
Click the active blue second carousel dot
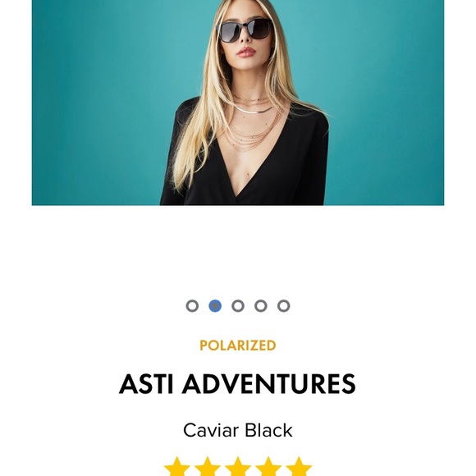tap(215, 305)
